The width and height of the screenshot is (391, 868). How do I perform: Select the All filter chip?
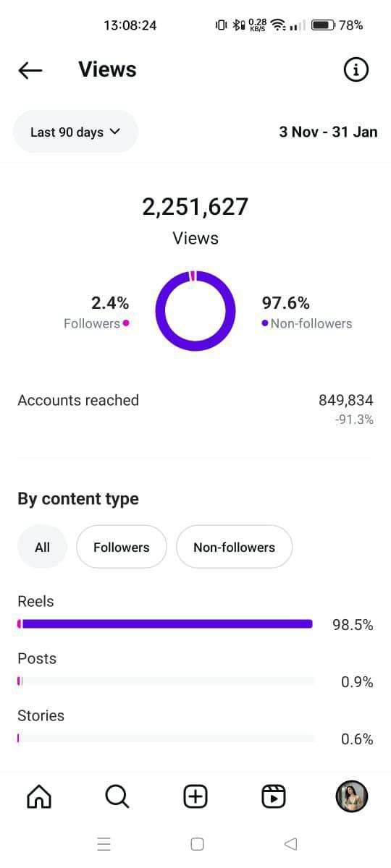tap(42, 547)
